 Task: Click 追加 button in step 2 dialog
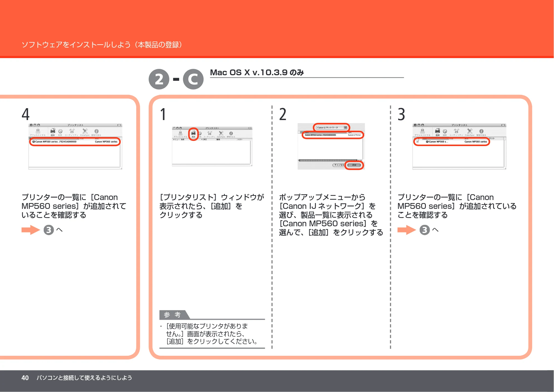pos(354,165)
